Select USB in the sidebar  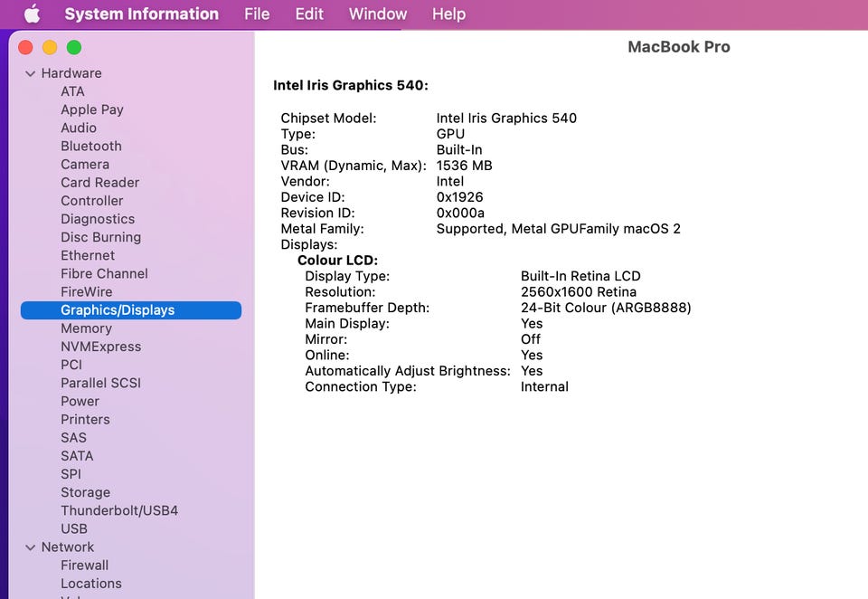click(74, 529)
